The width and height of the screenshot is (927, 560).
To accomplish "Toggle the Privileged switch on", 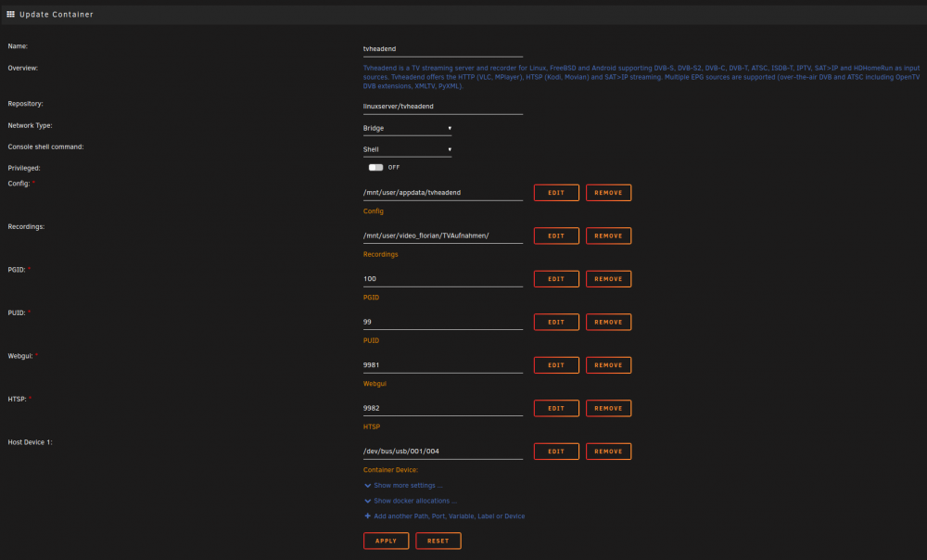I will (x=376, y=167).
